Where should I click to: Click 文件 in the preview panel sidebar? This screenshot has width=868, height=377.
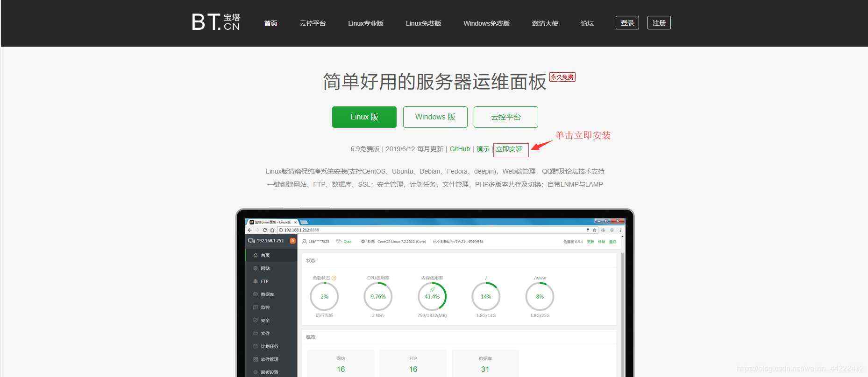click(x=265, y=334)
